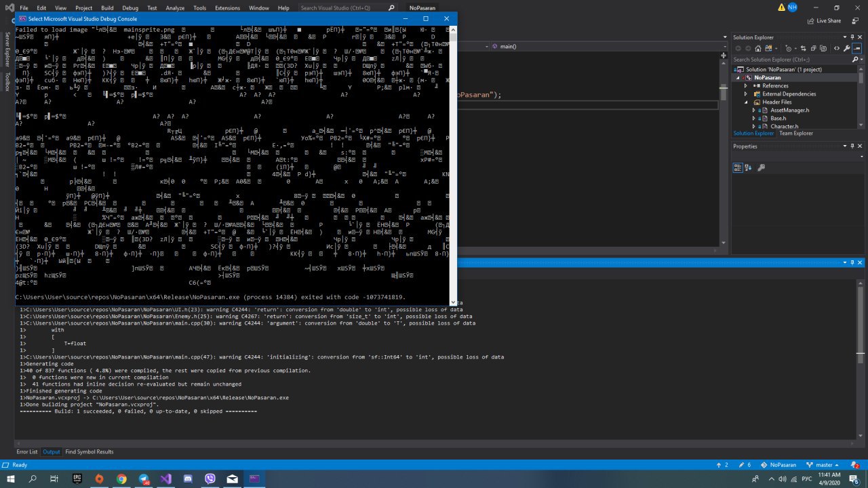Toggle Categorized view in Properties panel
This screenshot has width=868, height=488.
click(738, 167)
